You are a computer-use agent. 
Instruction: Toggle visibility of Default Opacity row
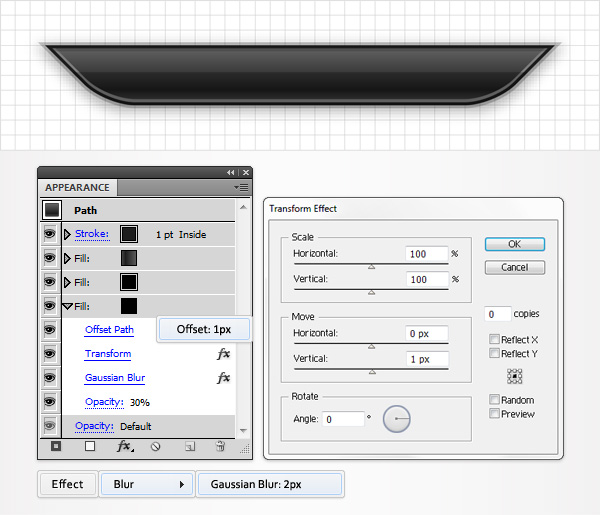coord(50,425)
